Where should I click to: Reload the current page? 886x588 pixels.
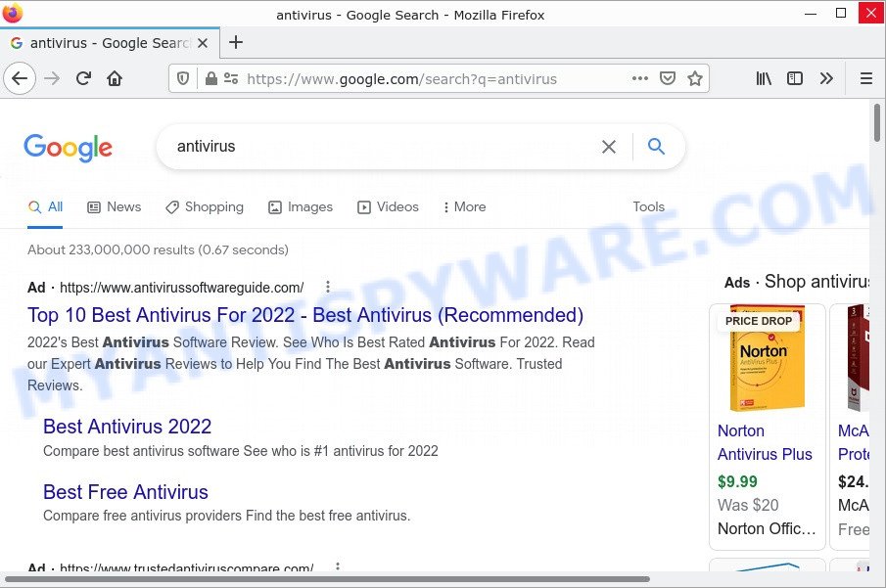[83, 78]
